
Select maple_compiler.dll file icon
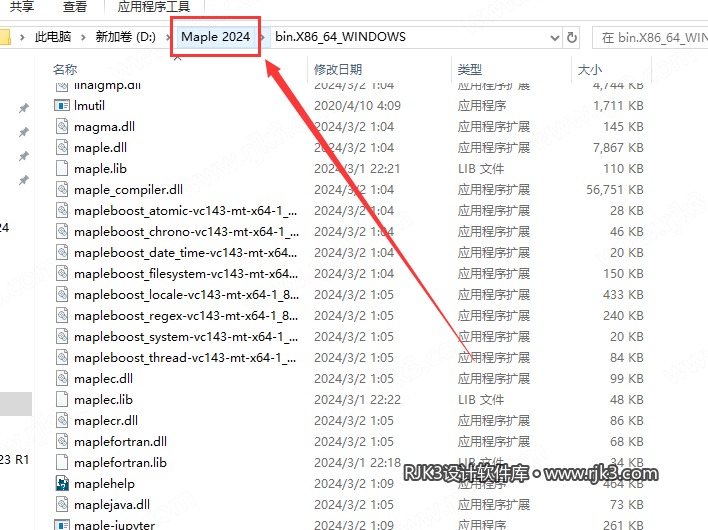pyautogui.click(x=62, y=189)
